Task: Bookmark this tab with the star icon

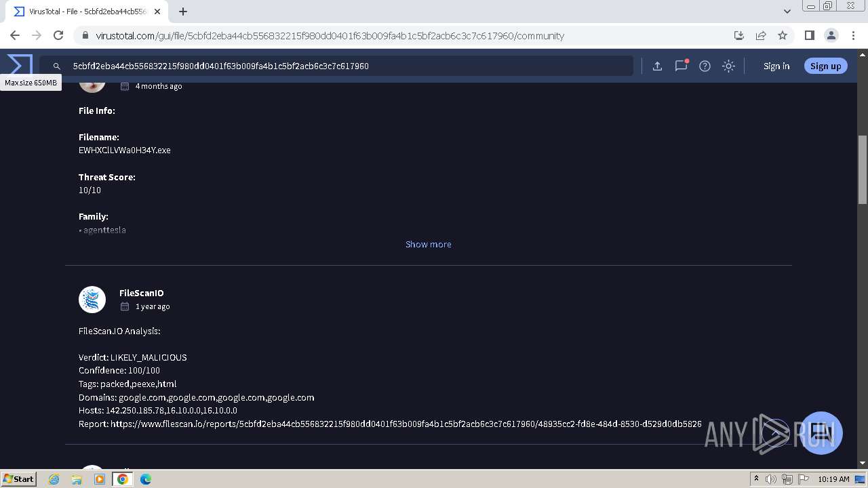Action: [x=783, y=35]
